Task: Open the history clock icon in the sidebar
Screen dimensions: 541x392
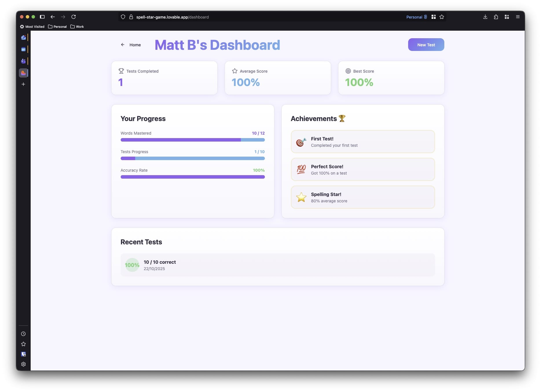Action: (x=23, y=334)
